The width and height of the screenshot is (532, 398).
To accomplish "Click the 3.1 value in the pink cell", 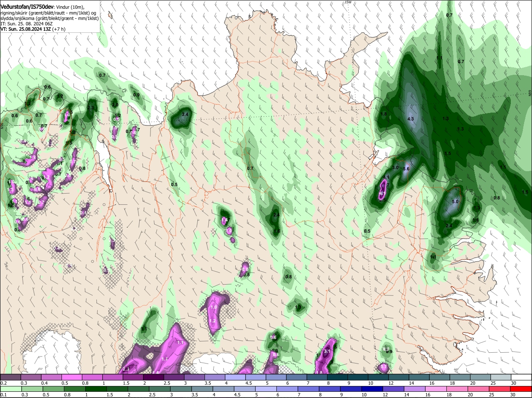I will coord(327,351).
